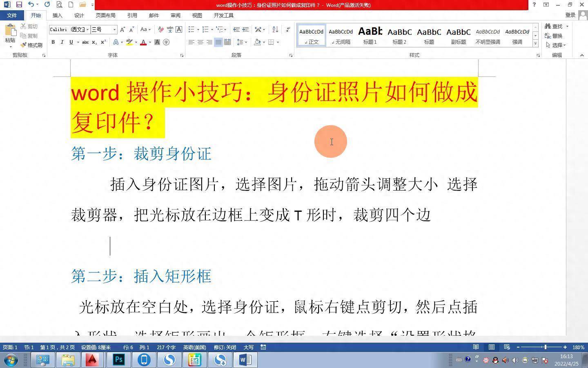588x368 pixels.
Task: Apply strikethrough to the text
Action: point(85,42)
